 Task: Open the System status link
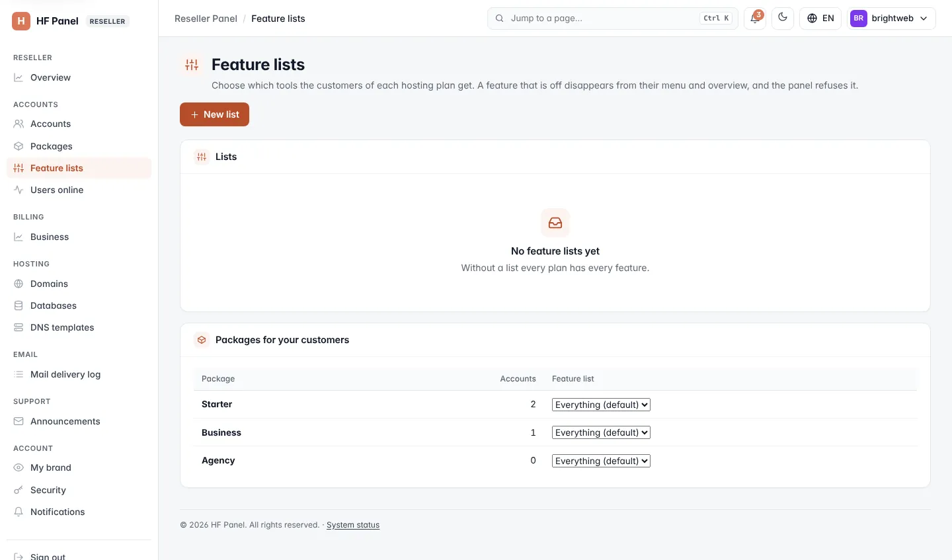[x=353, y=525]
